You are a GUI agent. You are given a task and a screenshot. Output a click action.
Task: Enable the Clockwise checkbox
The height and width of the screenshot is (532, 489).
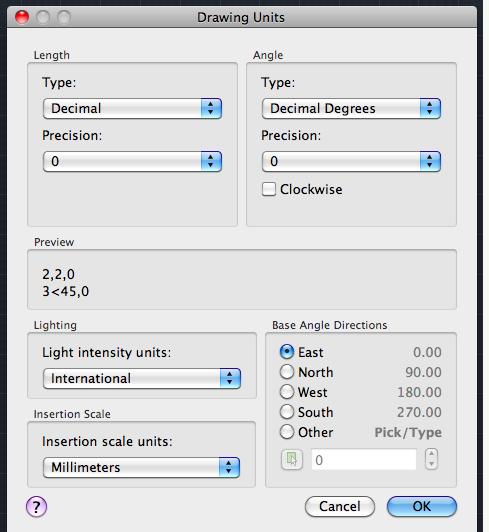[269, 189]
